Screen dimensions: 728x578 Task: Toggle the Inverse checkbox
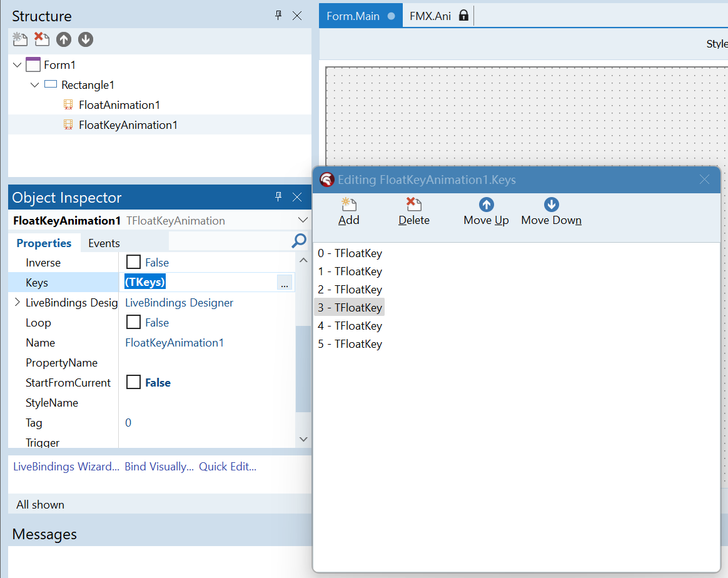click(x=133, y=262)
